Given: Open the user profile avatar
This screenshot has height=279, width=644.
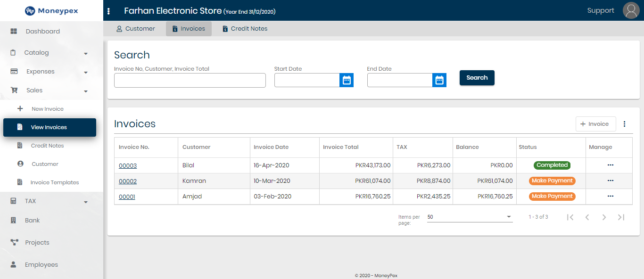Looking at the screenshot, I should point(631,10).
